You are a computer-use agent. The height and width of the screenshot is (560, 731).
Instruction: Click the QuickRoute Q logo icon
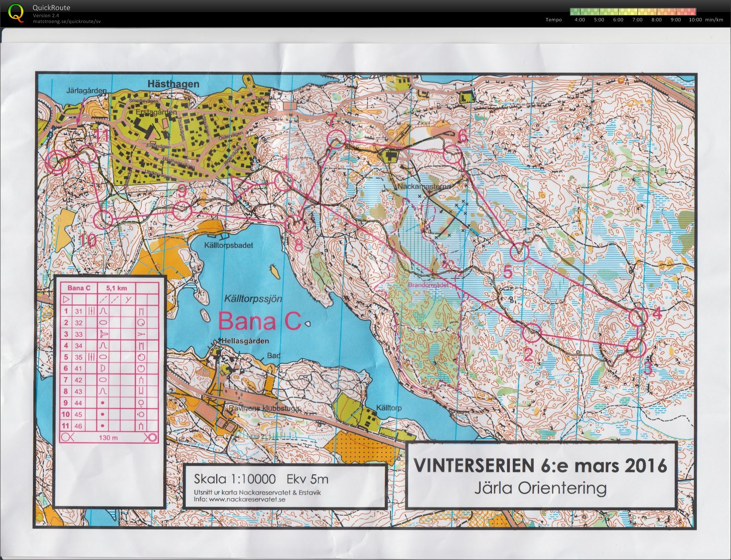click(x=16, y=13)
